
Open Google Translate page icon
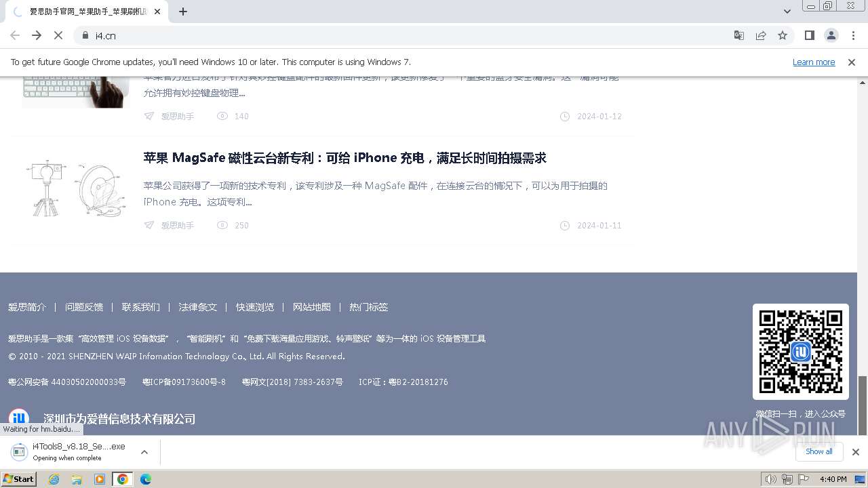[x=739, y=35]
